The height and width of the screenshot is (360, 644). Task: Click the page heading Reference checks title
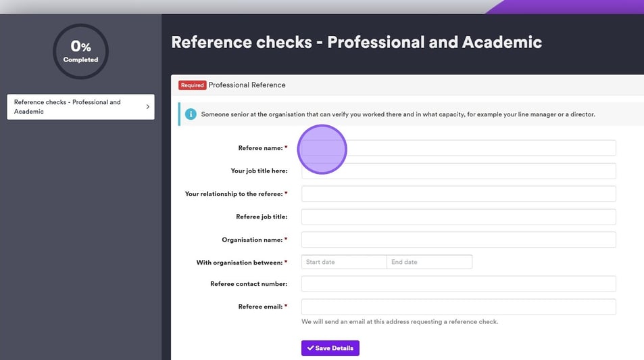tap(356, 42)
